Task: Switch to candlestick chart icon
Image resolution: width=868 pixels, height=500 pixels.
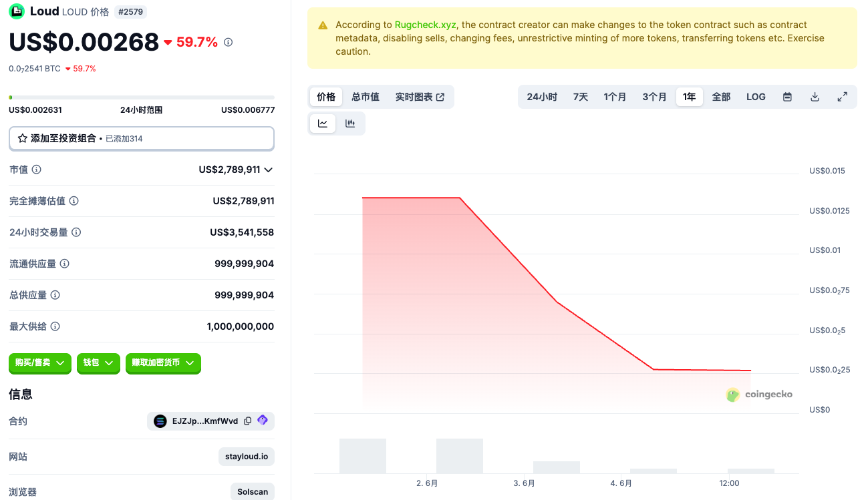Action: click(350, 123)
